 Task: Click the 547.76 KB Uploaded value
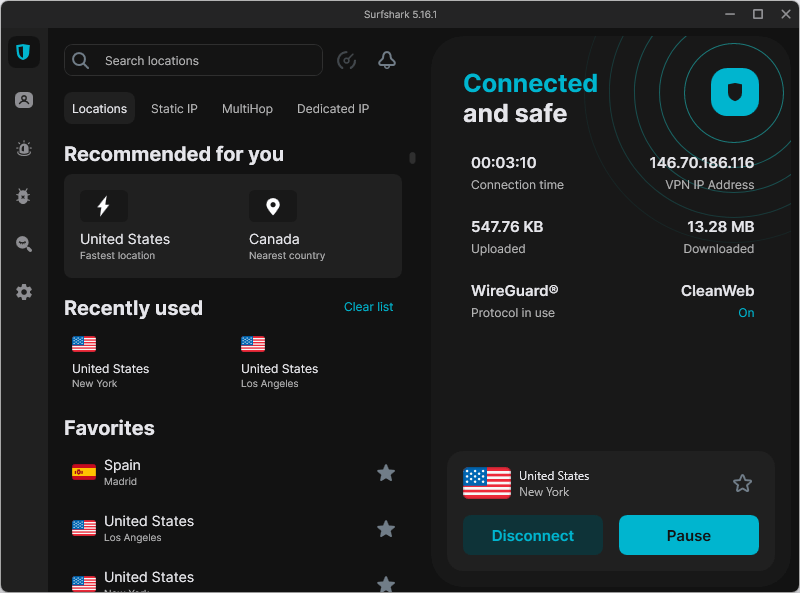point(507,227)
